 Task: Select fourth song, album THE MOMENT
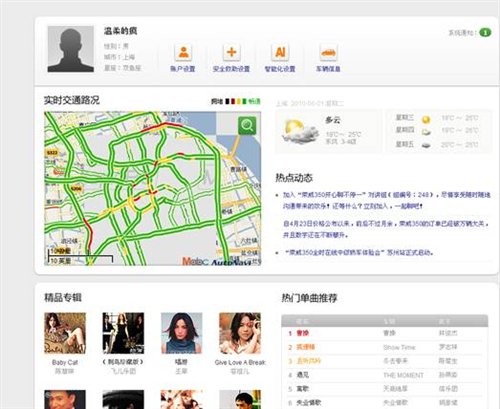click(x=385, y=375)
